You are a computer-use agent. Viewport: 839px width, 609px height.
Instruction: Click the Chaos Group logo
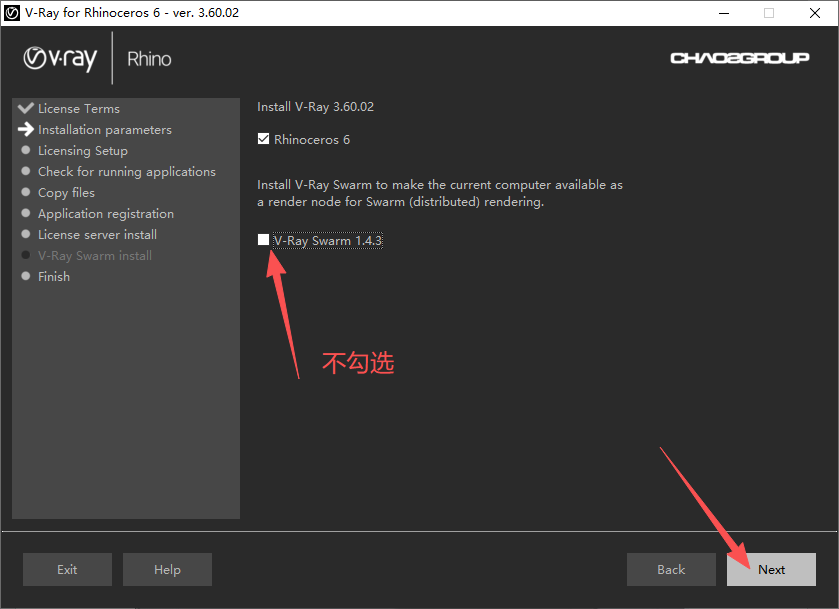(739, 58)
